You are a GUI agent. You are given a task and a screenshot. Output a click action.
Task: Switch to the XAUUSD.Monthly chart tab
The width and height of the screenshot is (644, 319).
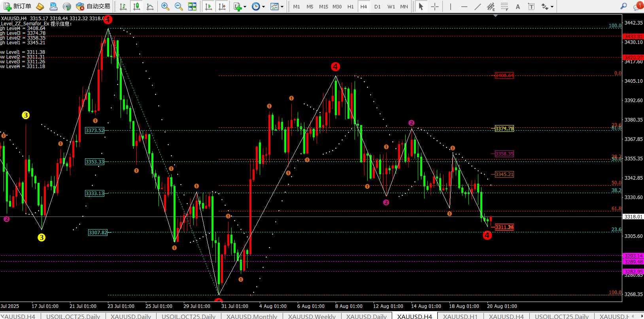tap(251, 316)
